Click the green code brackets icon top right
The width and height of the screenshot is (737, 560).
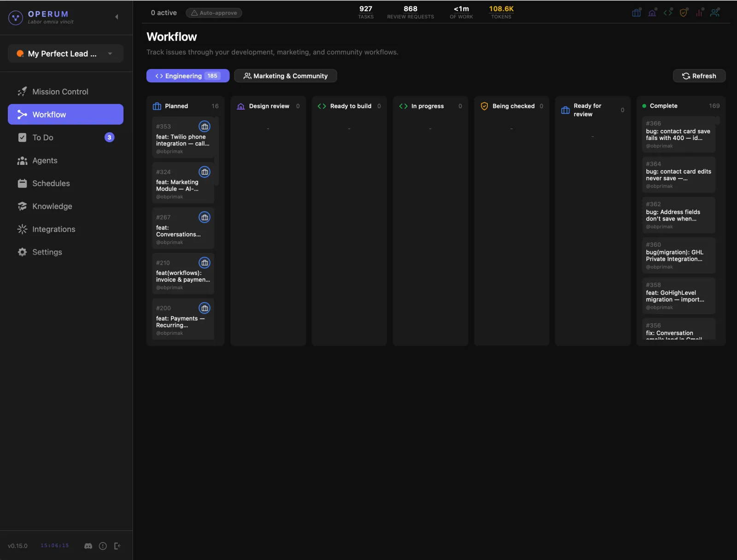(x=667, y=12)
